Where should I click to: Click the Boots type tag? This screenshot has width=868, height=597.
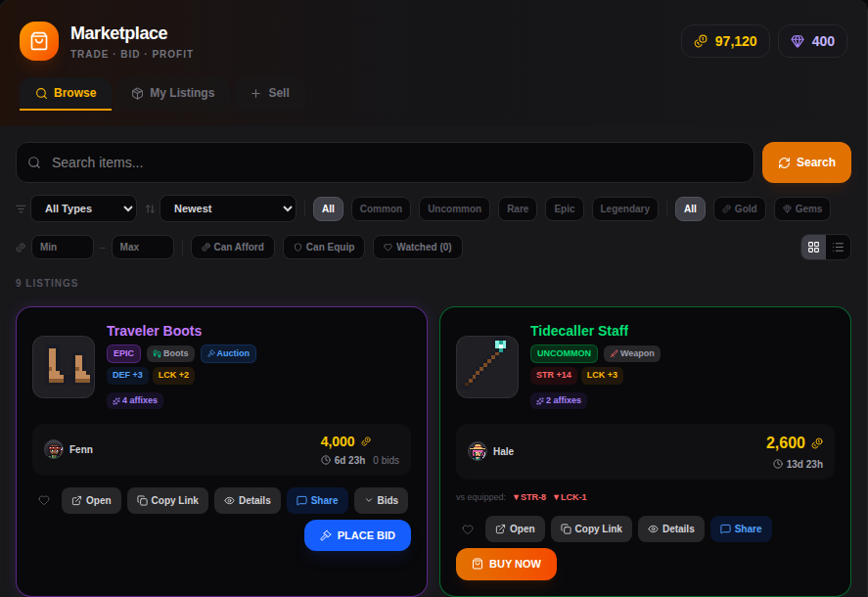coord(170,353)
